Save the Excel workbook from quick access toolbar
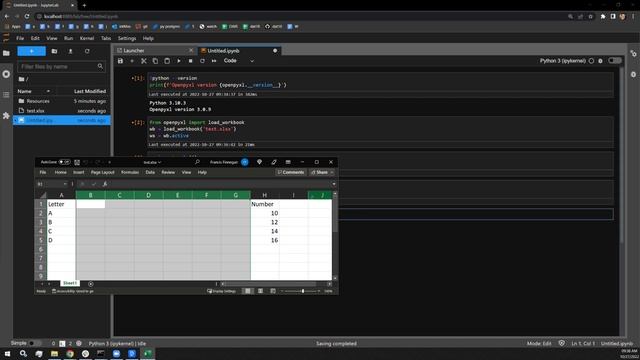 pyautogui.click(x=77, y=162)
